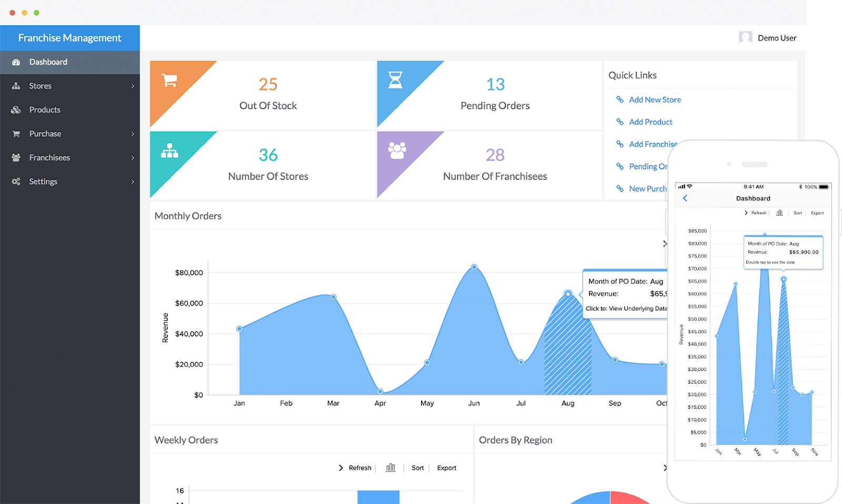Click the Purchase cart icon in sidebar
Image resolution: width=842 pixels, height=504 pixels.
[x=16, y=134]
